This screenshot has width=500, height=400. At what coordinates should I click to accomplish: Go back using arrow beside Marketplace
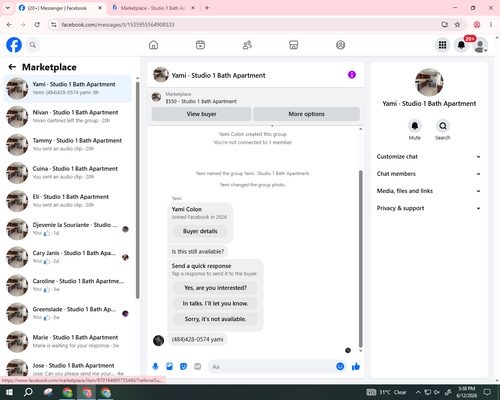pyautogui.click(x=12, y=67)
